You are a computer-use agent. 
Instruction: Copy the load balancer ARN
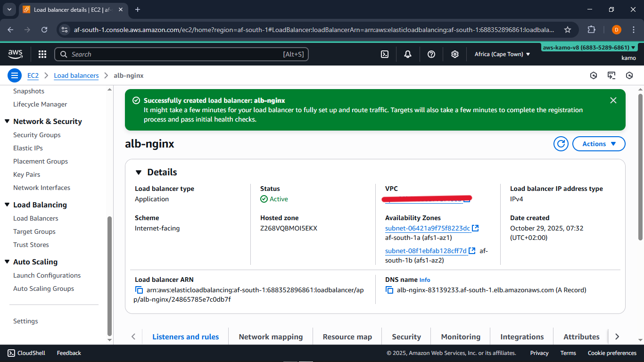(139, 290)
